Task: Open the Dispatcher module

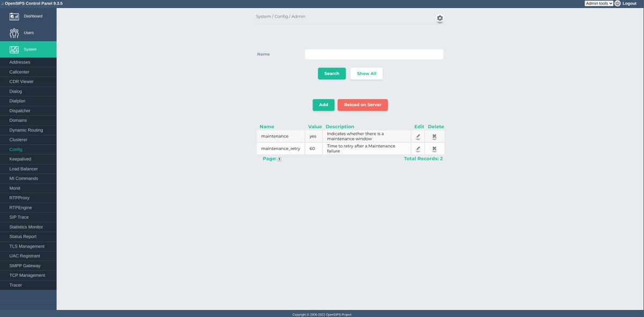Action: (x=20, y=110)
